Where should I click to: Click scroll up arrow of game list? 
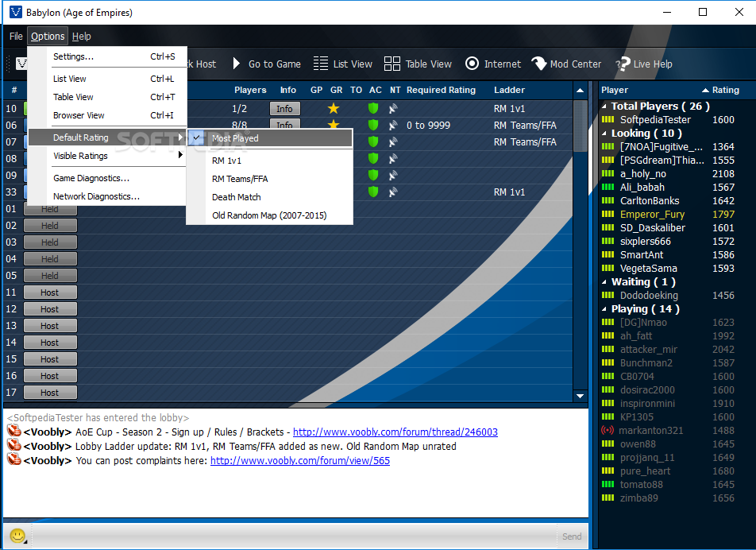coord(580,91)
